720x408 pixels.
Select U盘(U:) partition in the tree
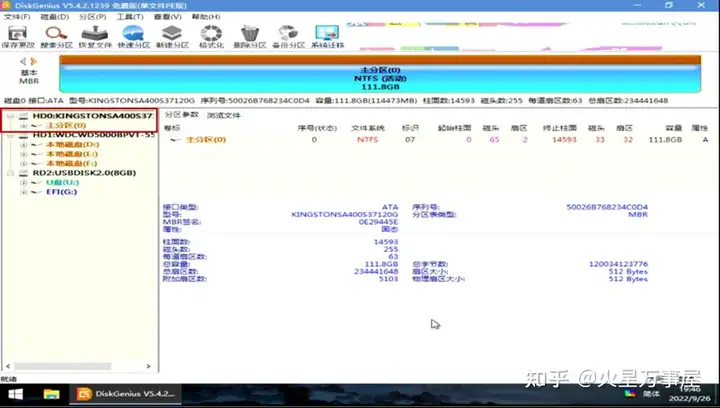pyautogui.click(x=62, y=183)
